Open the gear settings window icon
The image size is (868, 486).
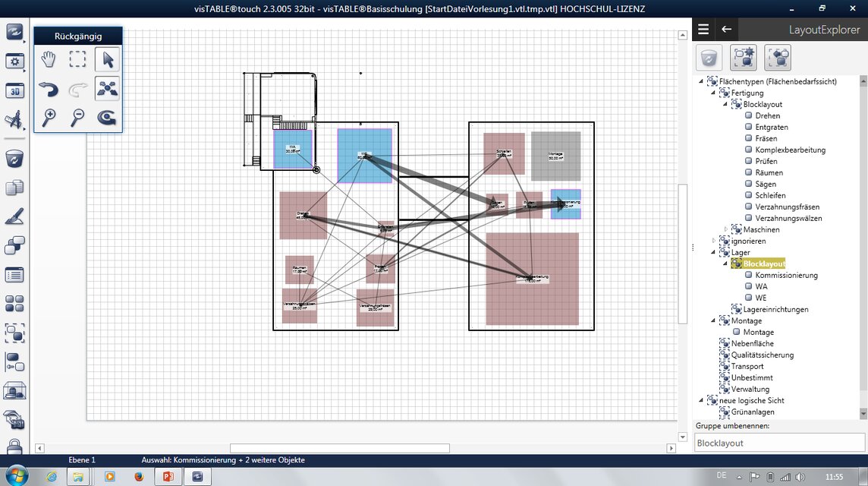14,61
